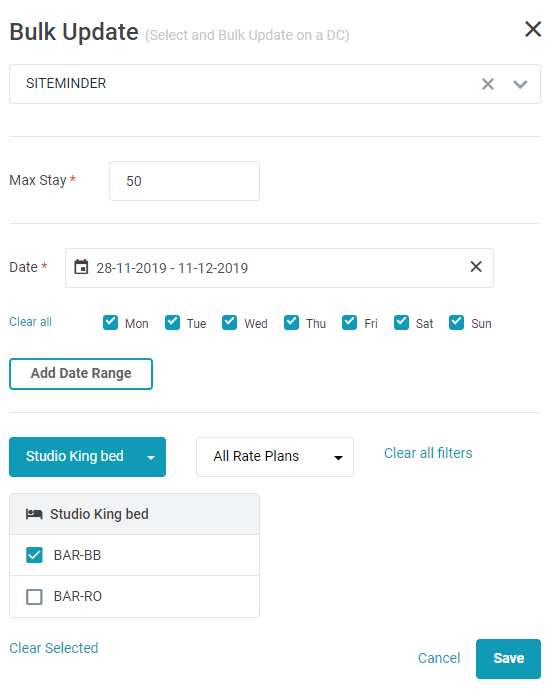Clear the 28-11-2019 date range
Screen dimensions: 553x699
pos(476,267)
